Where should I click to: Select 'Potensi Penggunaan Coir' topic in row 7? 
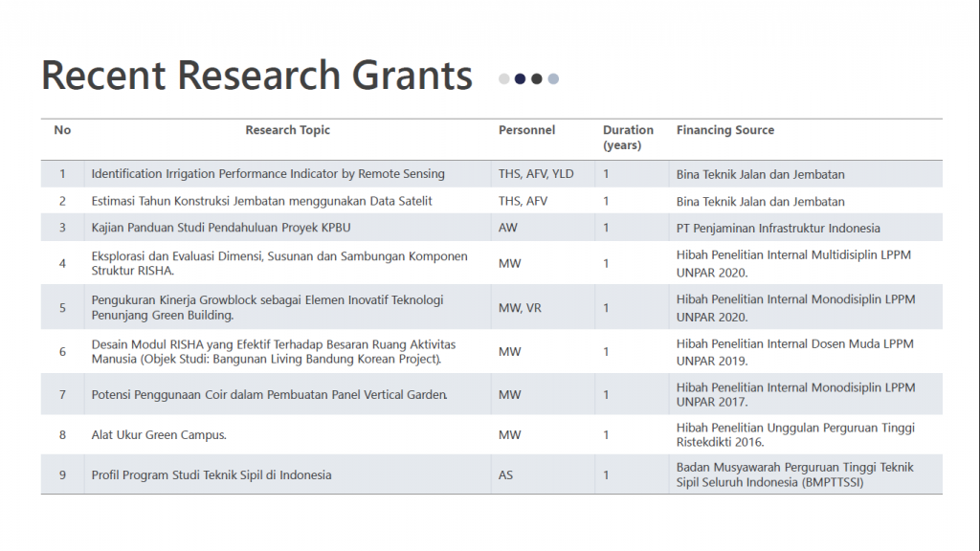tap(269, 395)
